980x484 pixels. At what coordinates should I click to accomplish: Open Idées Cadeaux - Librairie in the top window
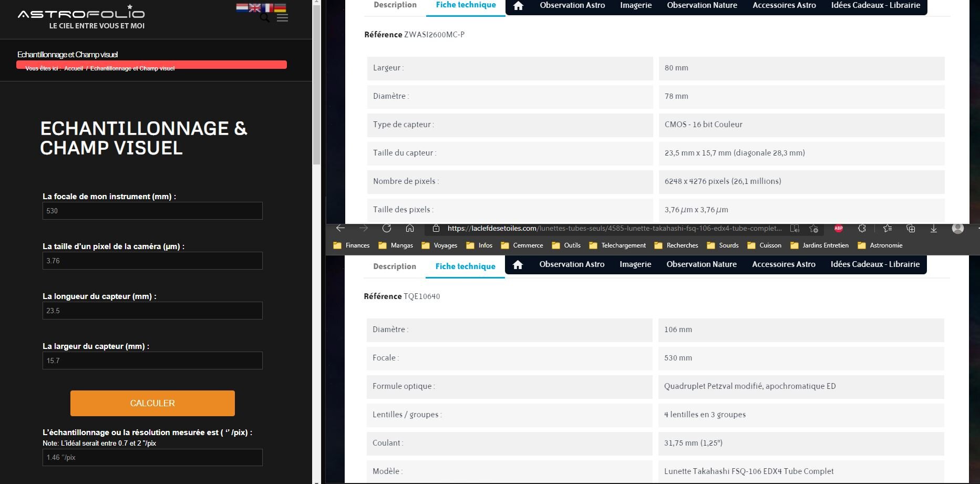[x=875, y=5]
